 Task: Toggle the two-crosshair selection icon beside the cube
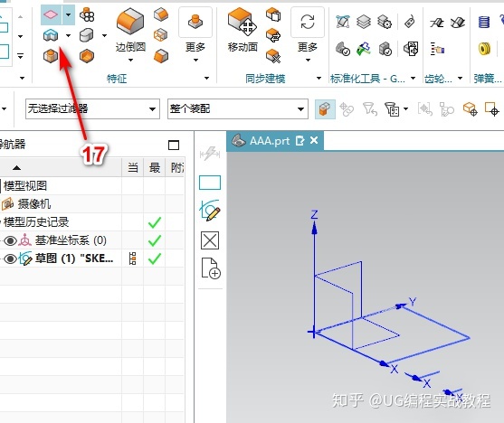click(x=347, y=109)
